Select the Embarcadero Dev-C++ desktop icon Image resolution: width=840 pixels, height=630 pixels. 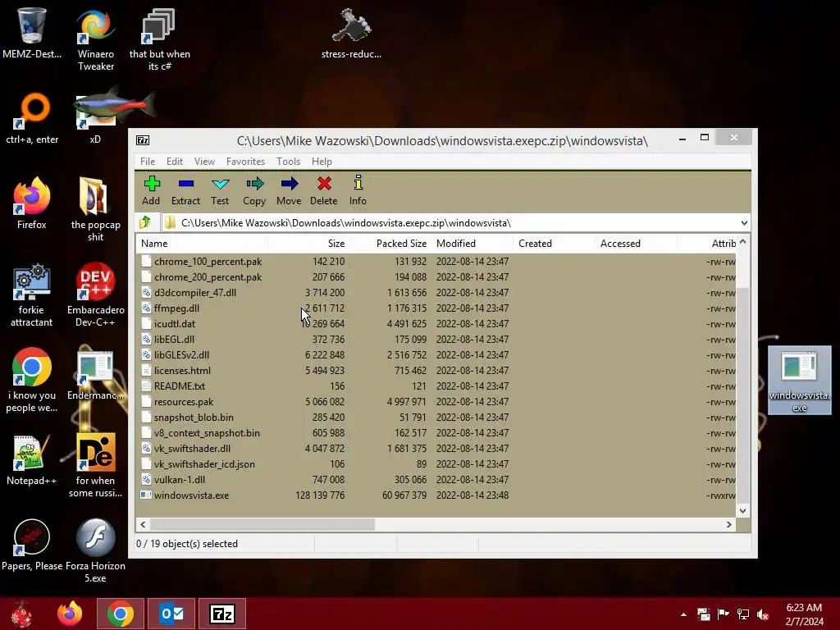[95, 294]
